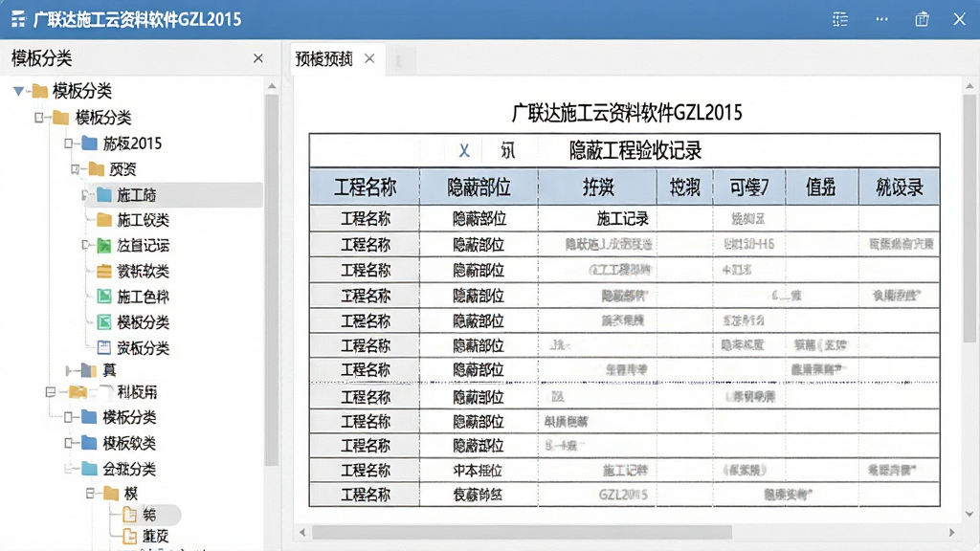This screenshot has height=551, width=980.
Task: Click the 工程名称 column header
Action: [x=365, y=187]
